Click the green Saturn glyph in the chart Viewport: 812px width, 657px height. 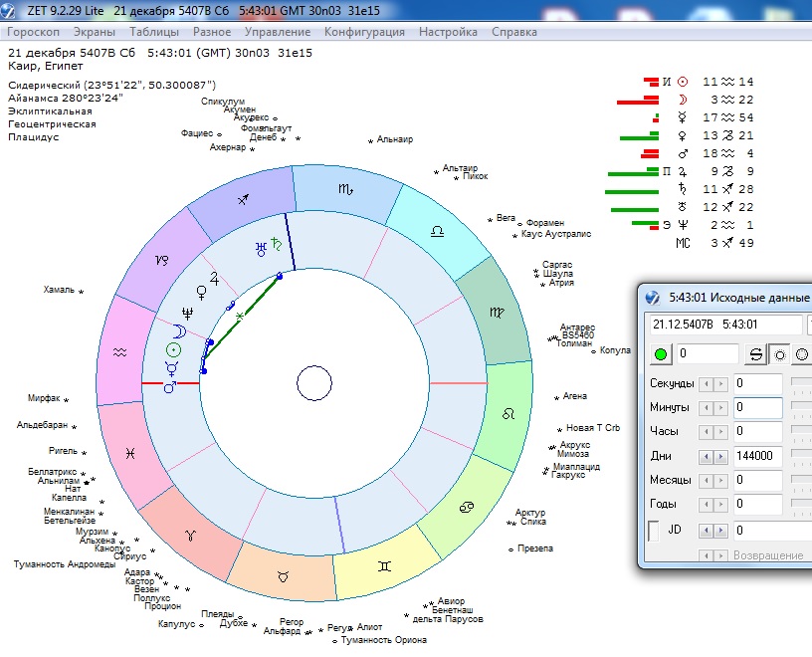(x=277, y=244)
